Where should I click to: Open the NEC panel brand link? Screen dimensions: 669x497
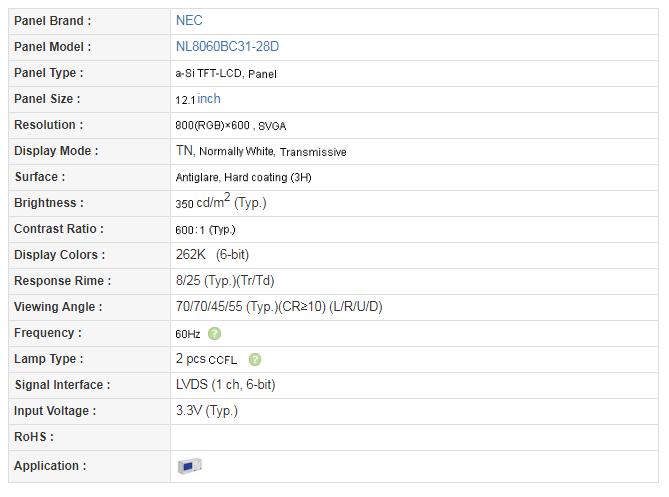click(189, 20)
